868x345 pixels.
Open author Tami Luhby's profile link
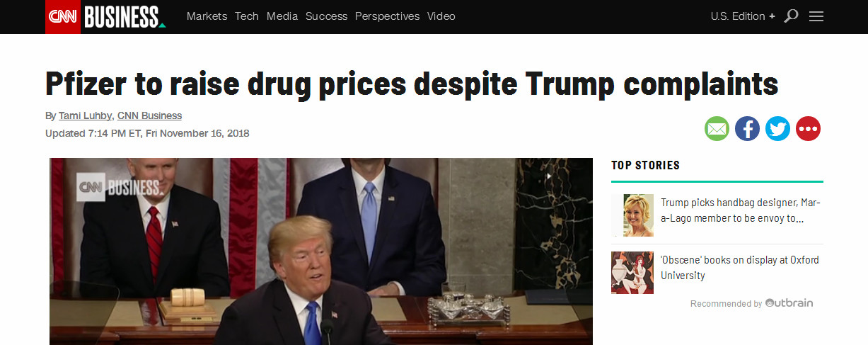[85, 115]
